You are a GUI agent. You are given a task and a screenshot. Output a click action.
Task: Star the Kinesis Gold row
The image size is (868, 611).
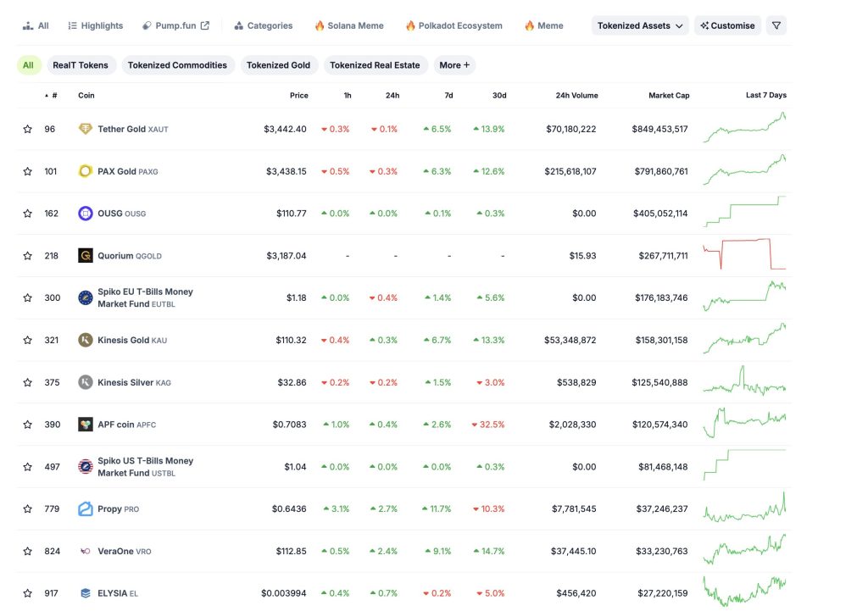click(x=28, y=340)
